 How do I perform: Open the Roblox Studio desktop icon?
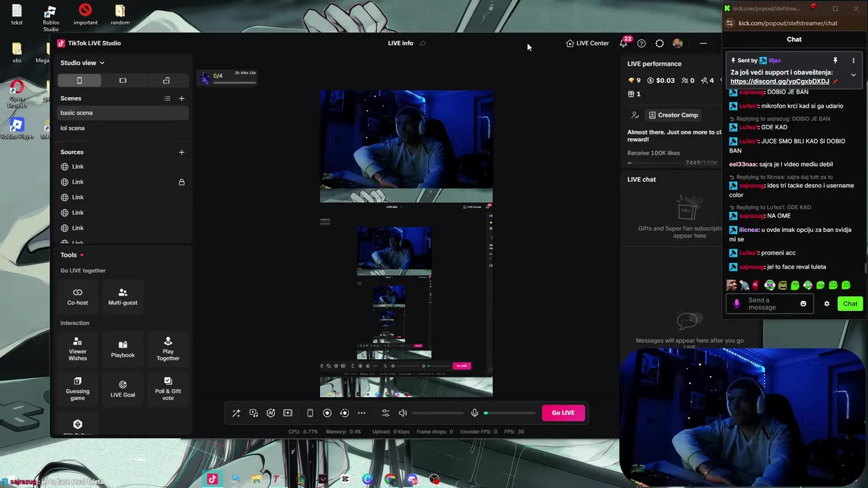pos(51,18)
